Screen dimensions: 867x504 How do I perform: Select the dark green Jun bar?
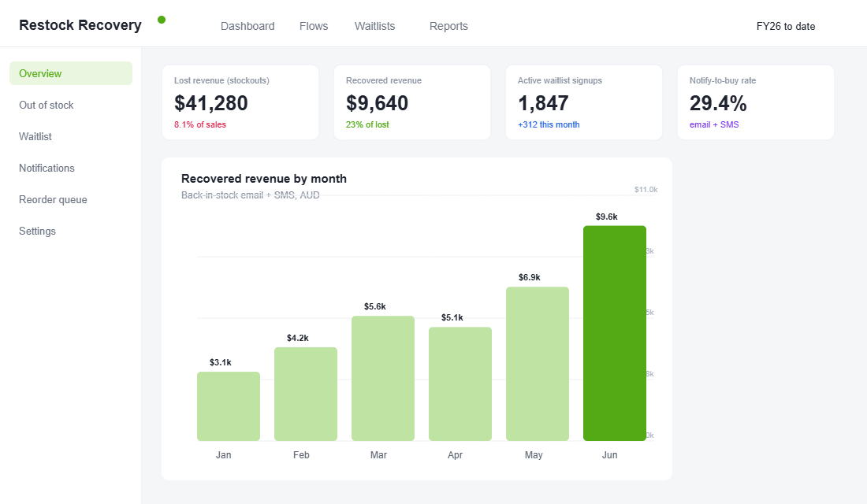(x=615, y=333)
